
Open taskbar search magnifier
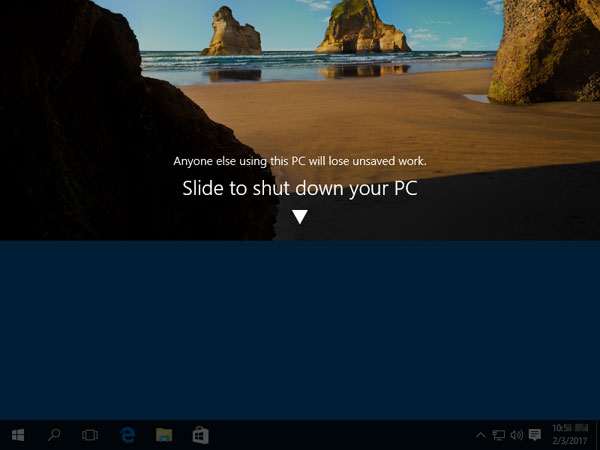pos(54,435)
